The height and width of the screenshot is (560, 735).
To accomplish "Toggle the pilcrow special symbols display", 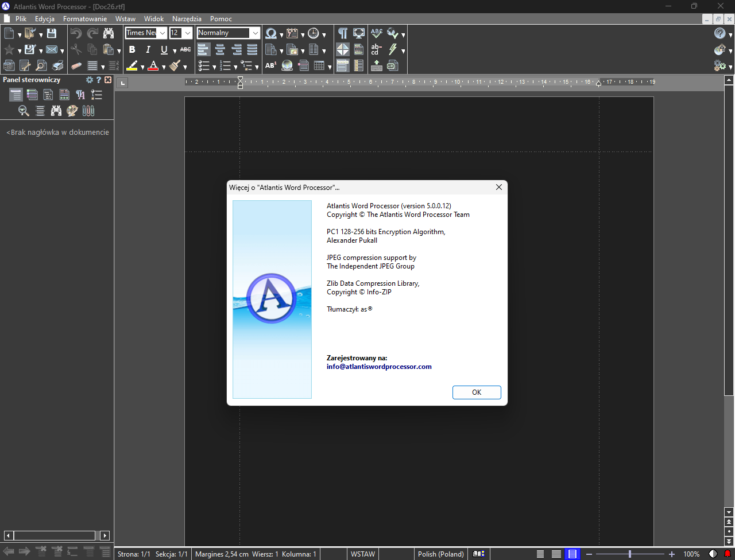I will pos(343,33).
